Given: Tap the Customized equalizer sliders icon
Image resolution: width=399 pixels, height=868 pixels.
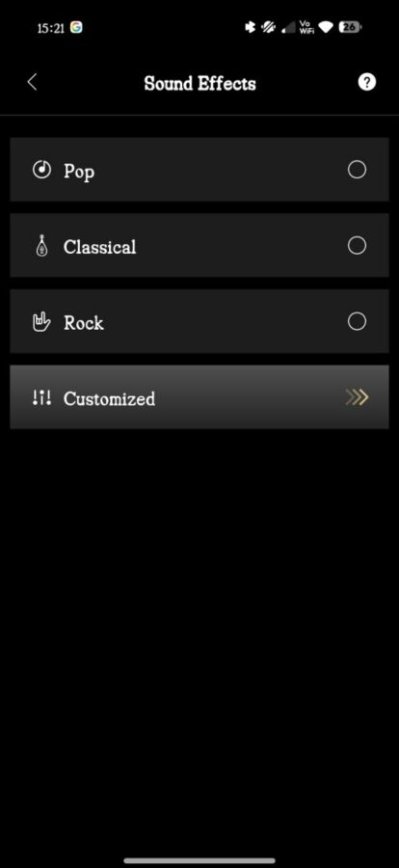Looking at the screenshot, I should 41,398.
